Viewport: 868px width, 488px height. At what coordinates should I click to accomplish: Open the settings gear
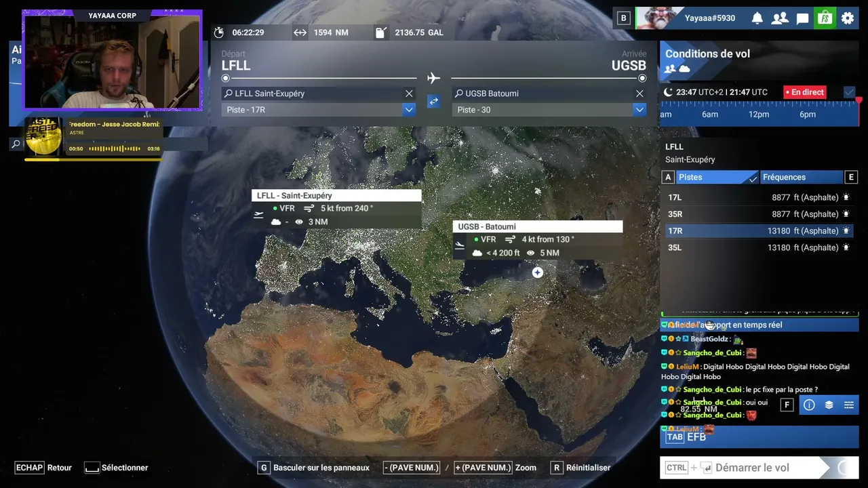(x=848, y=18)
